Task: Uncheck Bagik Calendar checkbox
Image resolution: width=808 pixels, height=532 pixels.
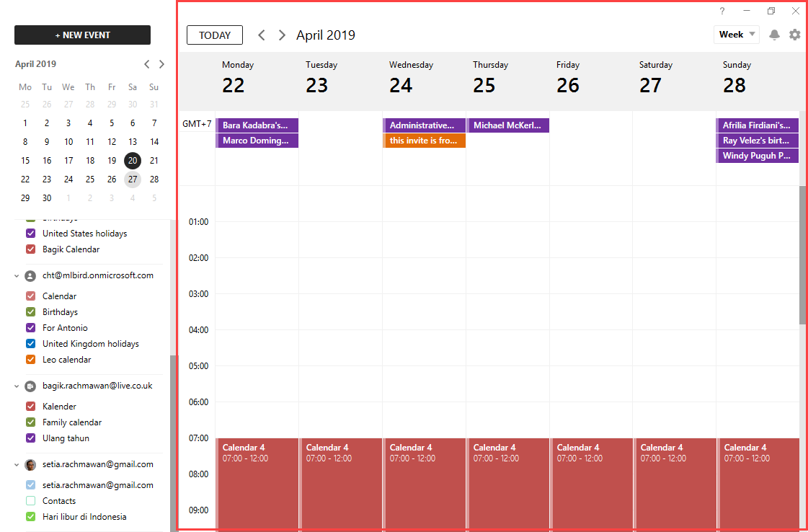Action: click(30, 249)
